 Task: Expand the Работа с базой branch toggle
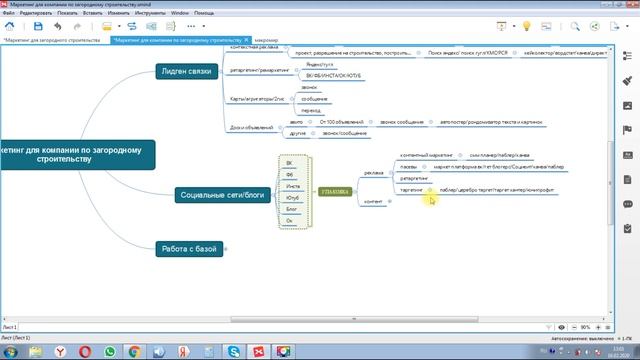(x=226, y=249)
